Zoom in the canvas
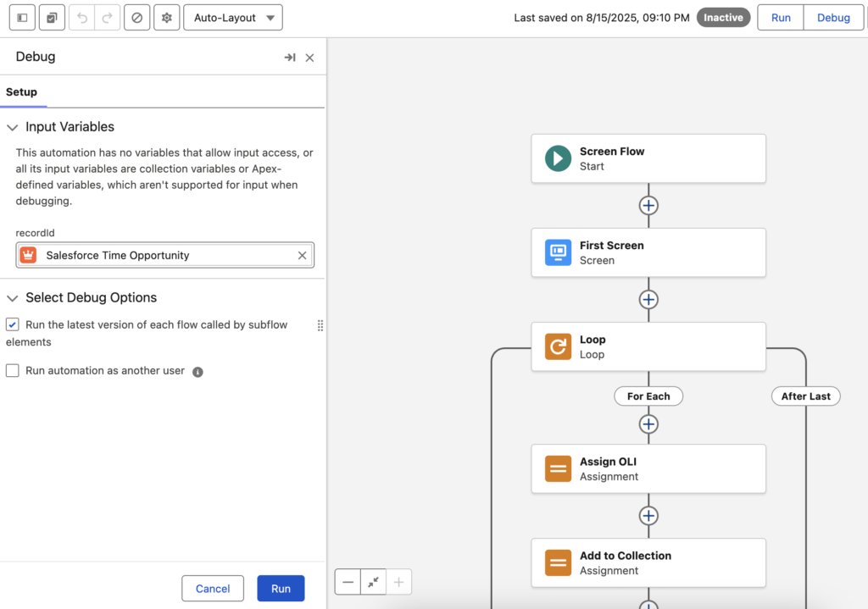 click(398, 582)
